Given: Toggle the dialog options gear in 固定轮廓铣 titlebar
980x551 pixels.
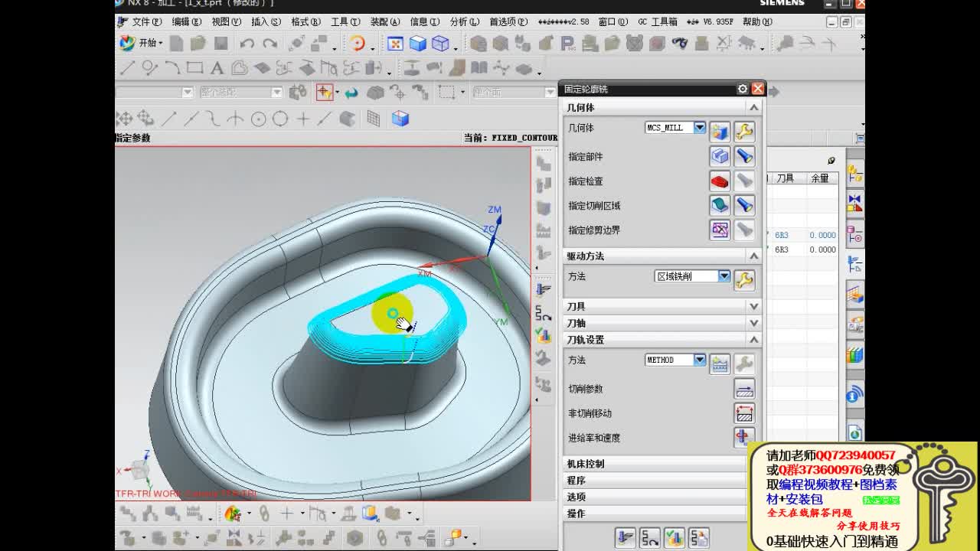Looking at the screenshot, I should [742, 88].
